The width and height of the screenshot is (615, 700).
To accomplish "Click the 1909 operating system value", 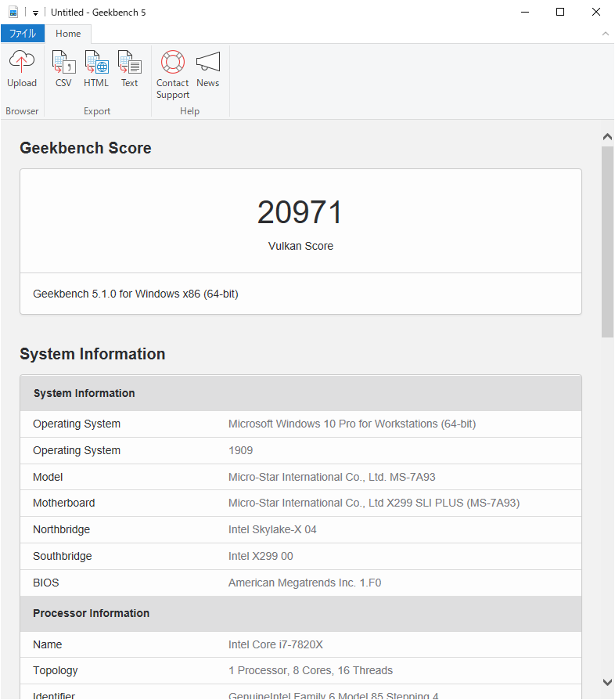I will coord(241,450).
